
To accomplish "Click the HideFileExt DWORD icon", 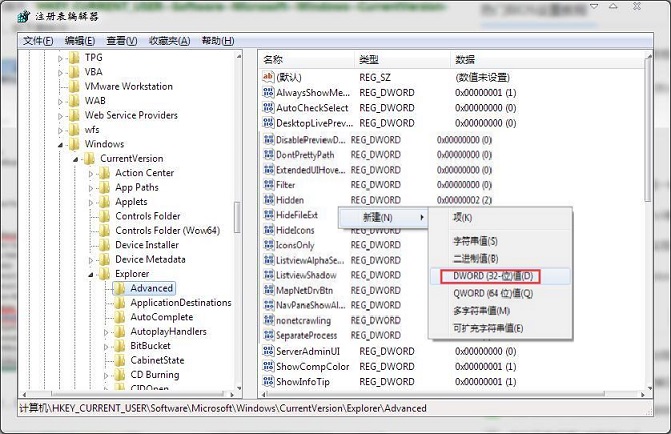I will point(269,215).
